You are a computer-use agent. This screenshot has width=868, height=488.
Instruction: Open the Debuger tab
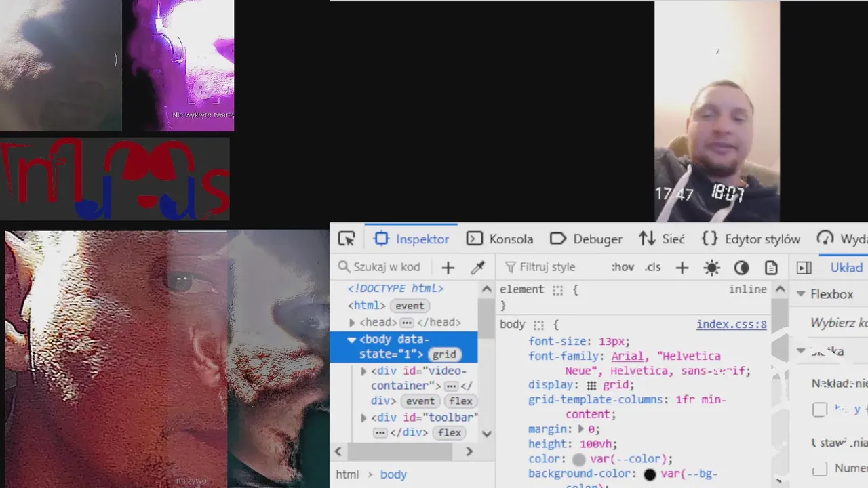point(586,239)
